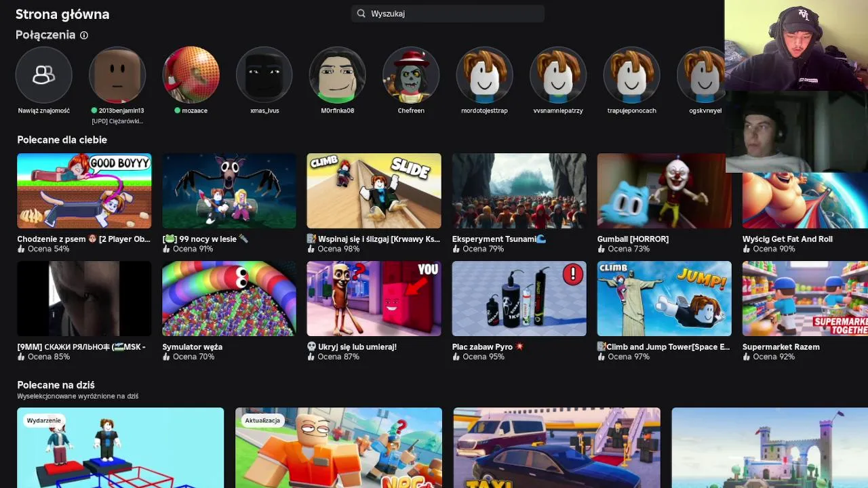Open xmas_ivus avatar

264,75
